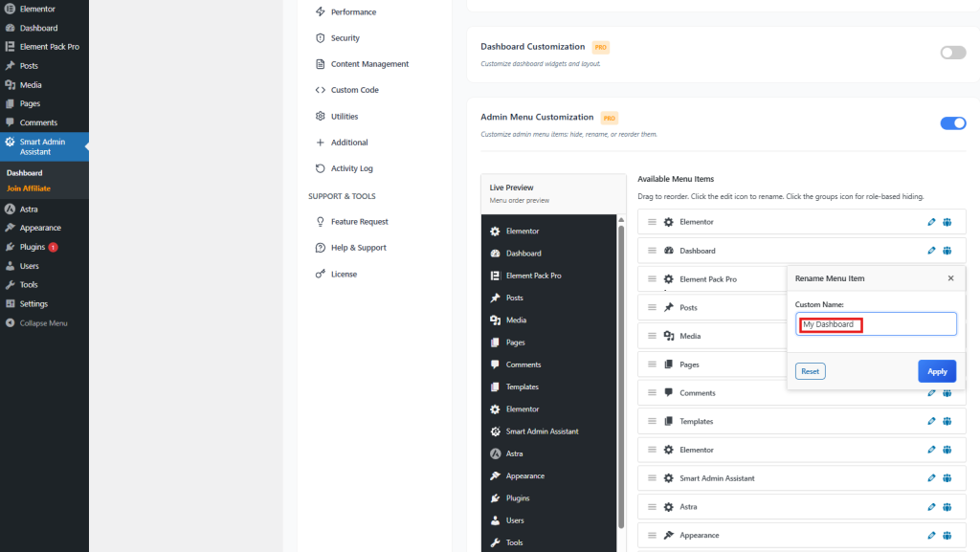Turn off the Admin Menu Customization toggle
Viewport: 980px width, 552px height.
coord(953,123)
